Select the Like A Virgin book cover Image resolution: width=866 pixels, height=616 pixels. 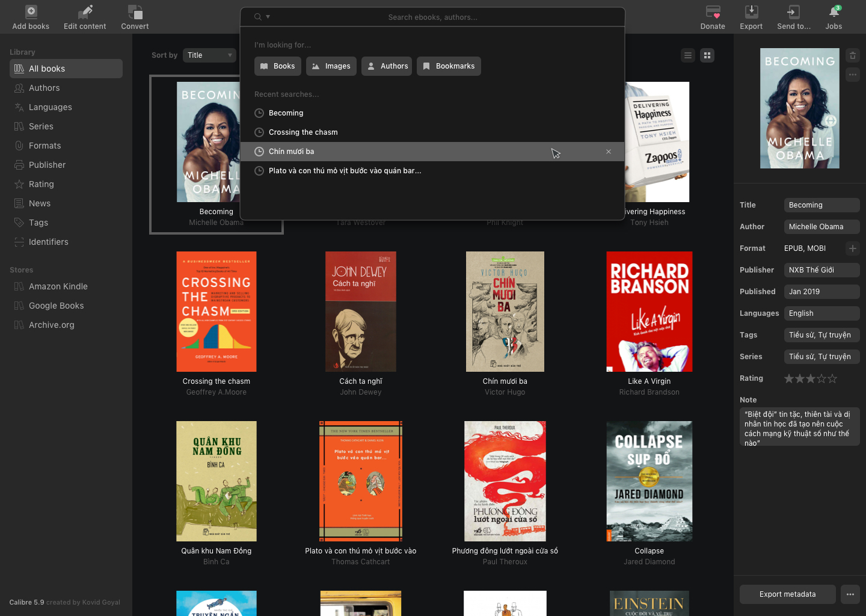649,312
